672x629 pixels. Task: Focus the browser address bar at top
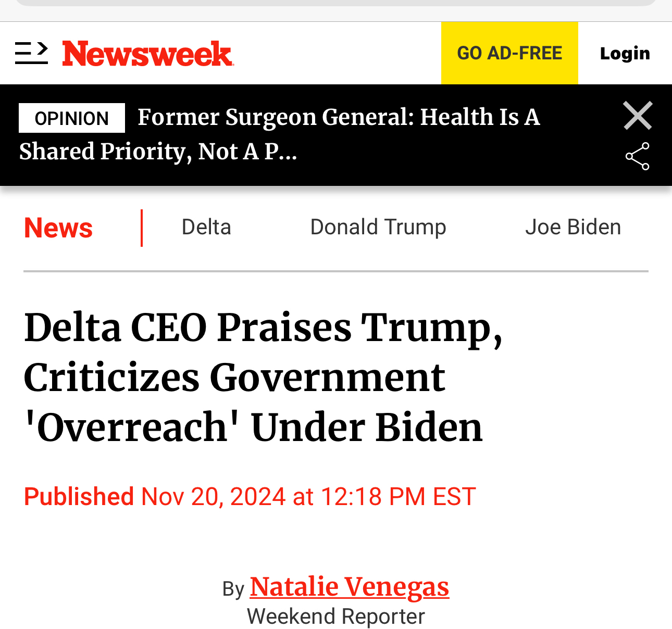pyautogui.click(x=336, y=3)
